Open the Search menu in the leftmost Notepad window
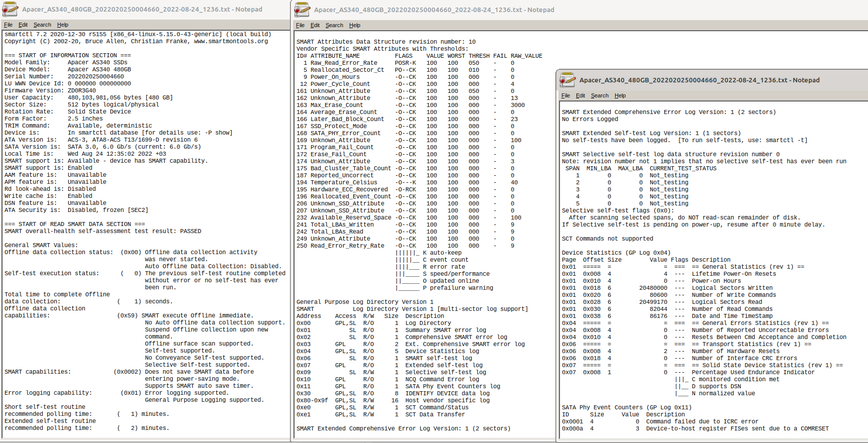Screen dimensions: 868x443 (x=42, y=25)
